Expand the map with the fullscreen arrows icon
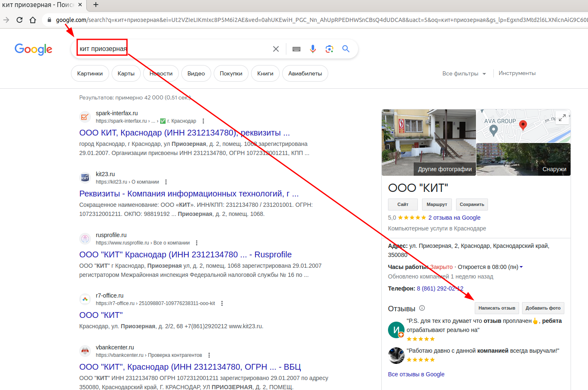 (562, 118)
